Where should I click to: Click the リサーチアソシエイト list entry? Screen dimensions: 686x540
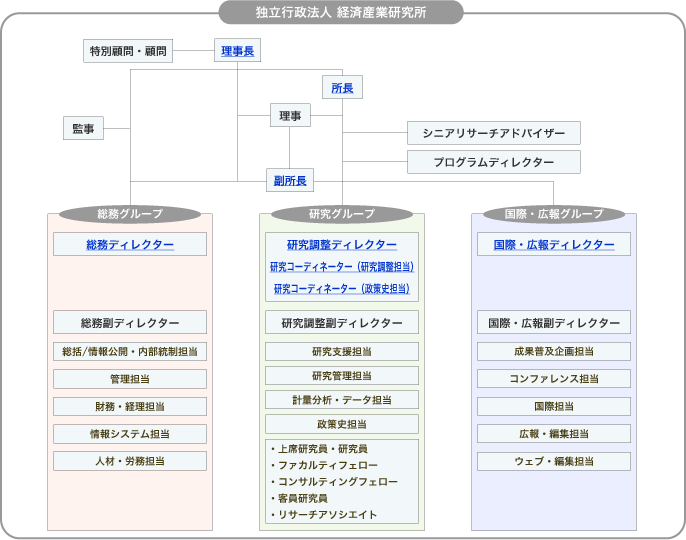tap(324, 515)
